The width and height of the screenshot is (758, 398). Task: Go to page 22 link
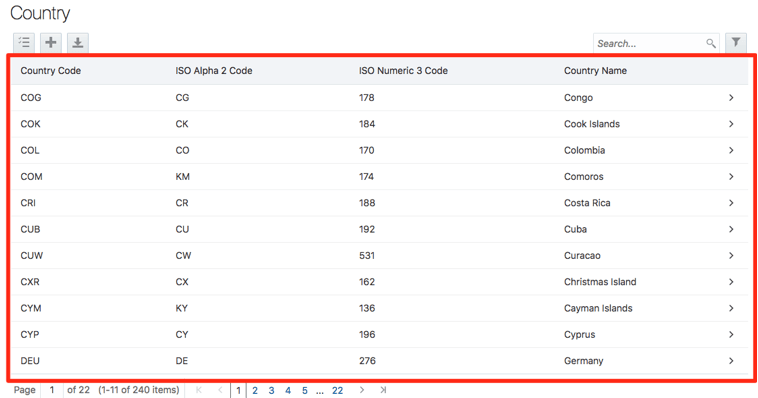(337, 390)
